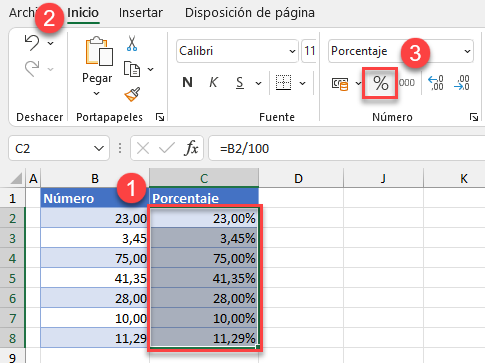
Task: Open the Porcentaje number format dropdown
Action: click(467, 51)
